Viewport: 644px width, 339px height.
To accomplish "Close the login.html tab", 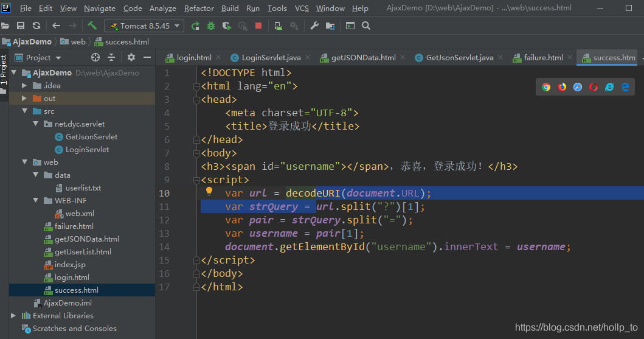I will coord(218,58).
